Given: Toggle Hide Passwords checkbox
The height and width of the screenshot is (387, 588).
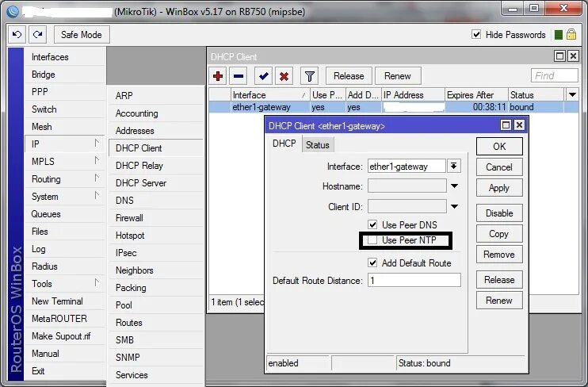Looking at the screenshot, I should pos(476,35).
